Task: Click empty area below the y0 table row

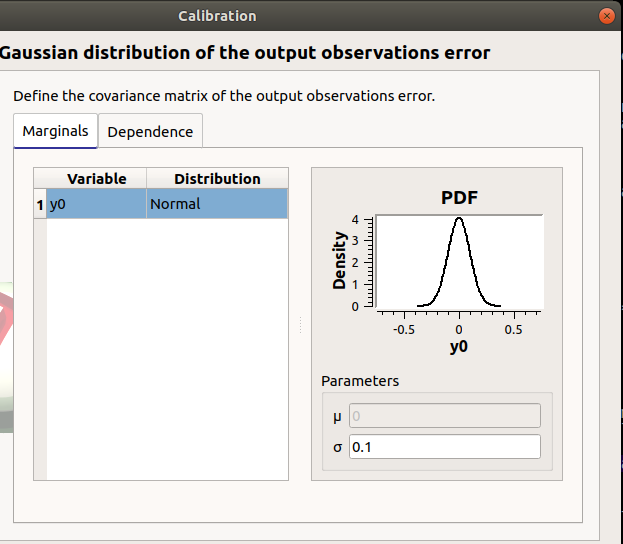Action: [167, 350]
